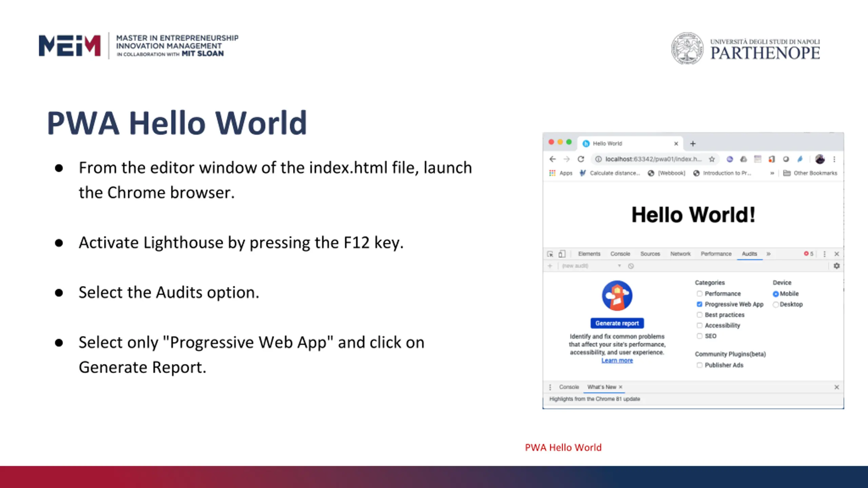Switch to the DevTools Console tab
The image size is (868, 488).
coord(620,254)
